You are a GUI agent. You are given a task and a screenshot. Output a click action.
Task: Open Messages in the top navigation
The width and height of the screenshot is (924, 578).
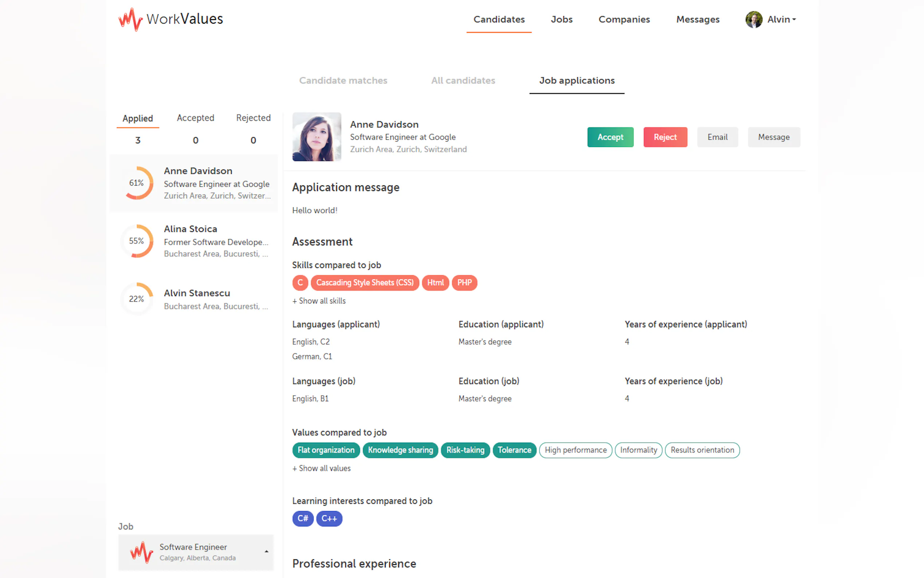tap(697, 19)
